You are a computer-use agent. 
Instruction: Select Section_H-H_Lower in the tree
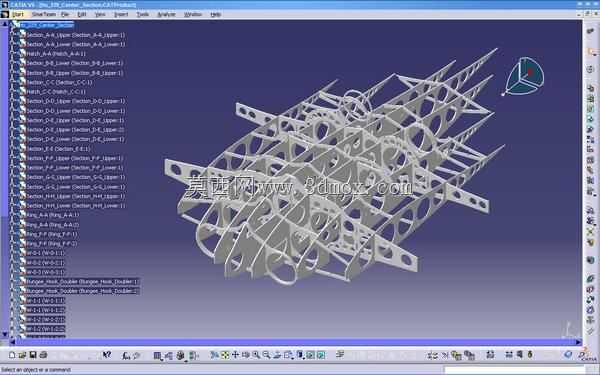tap(76, 206)
